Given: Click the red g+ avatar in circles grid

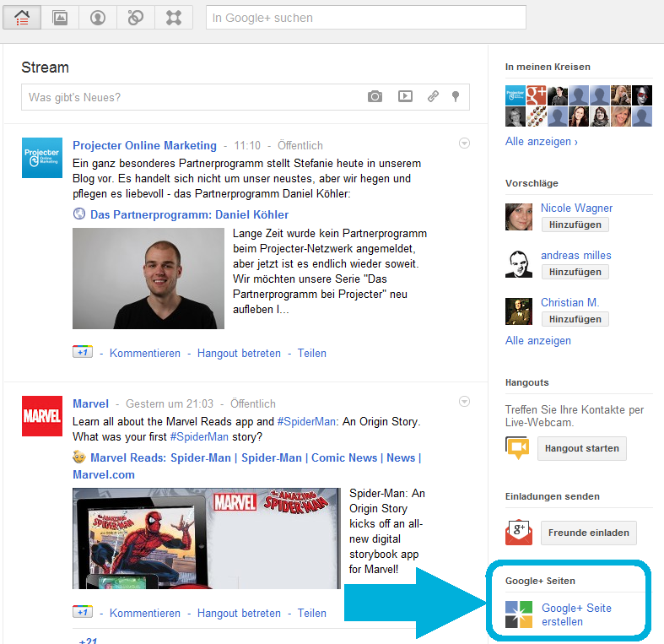Looking at the screenshot, I should pos(536,95).
